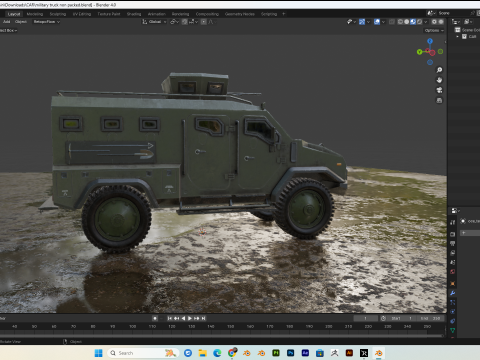Screen dimensions: 480x360
Task: Click the zoom view magnifier icon
Action: (x=439, y=70)
